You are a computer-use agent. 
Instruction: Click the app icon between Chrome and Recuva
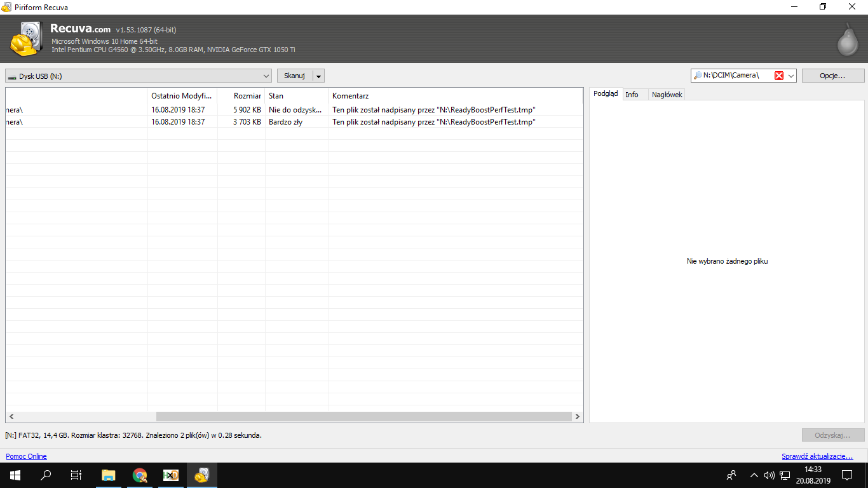pos(171,475)
